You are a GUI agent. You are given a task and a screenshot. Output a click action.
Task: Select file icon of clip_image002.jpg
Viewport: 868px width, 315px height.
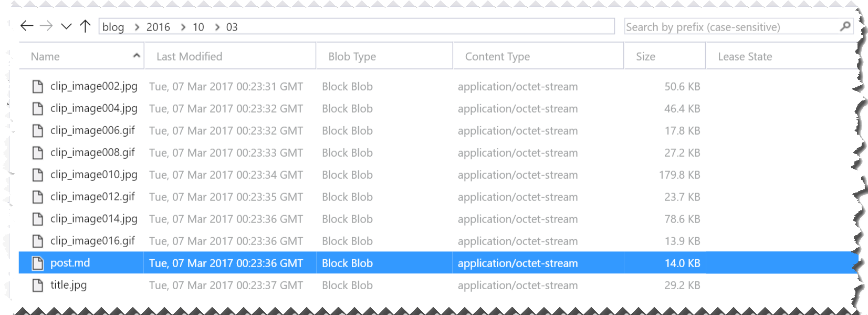click(38, 86)
